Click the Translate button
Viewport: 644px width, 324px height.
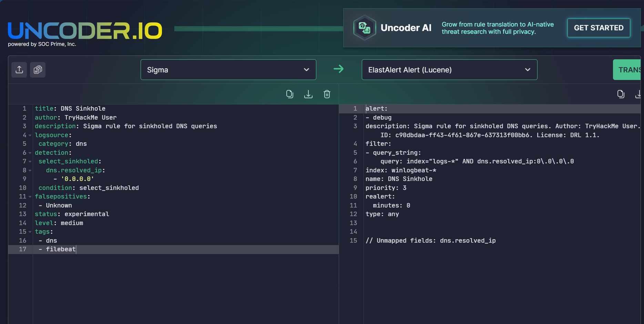(x=627, y=70)
